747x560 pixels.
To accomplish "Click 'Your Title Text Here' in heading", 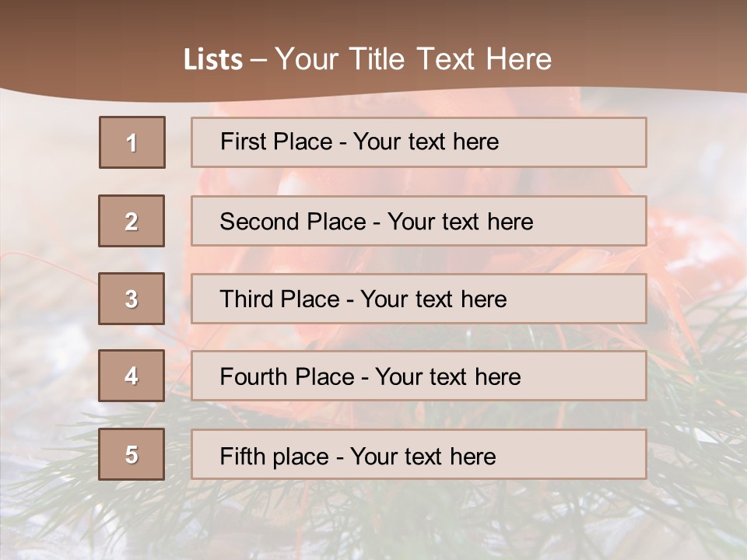I will tap(413, 60).
